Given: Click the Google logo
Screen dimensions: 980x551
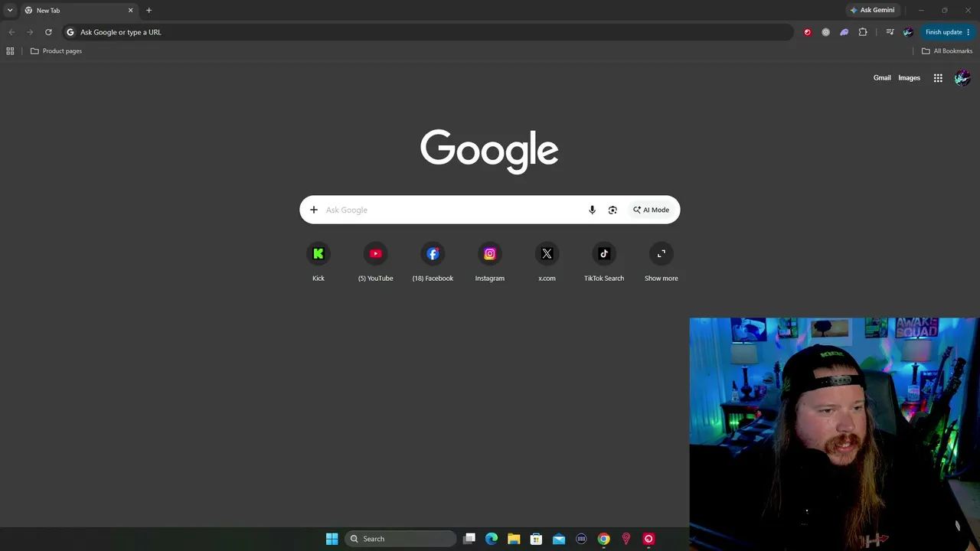Looking at the screenshot, I should pyautogui.click(x=489, y=151).
